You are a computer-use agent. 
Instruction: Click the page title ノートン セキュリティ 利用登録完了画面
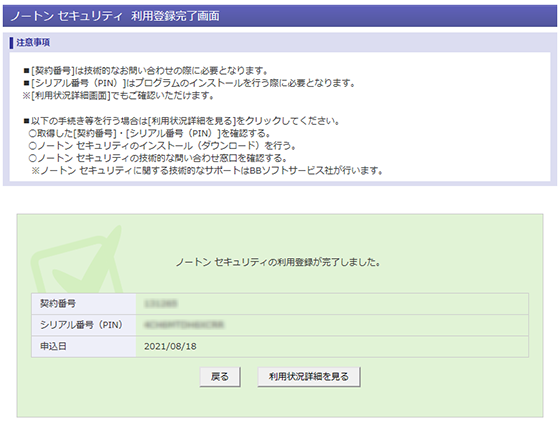[x=115, y=16]
